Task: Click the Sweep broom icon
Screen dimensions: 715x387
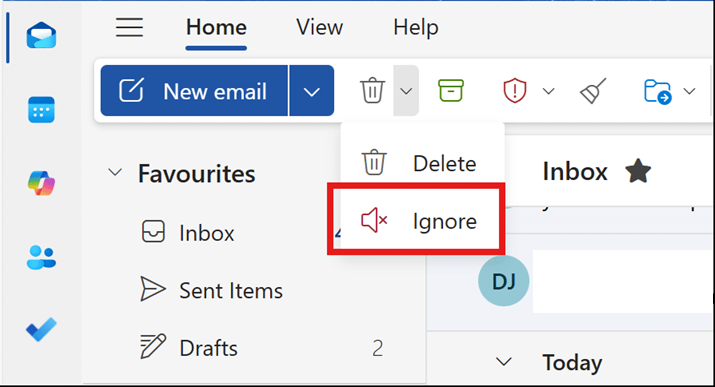Action: click(593, 90)
